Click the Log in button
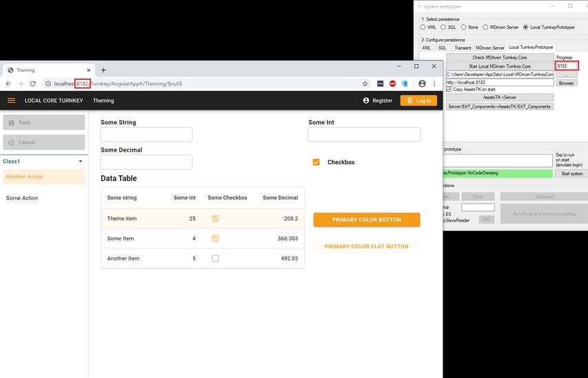This screenshot has height=378, width=588. (418, 101)
